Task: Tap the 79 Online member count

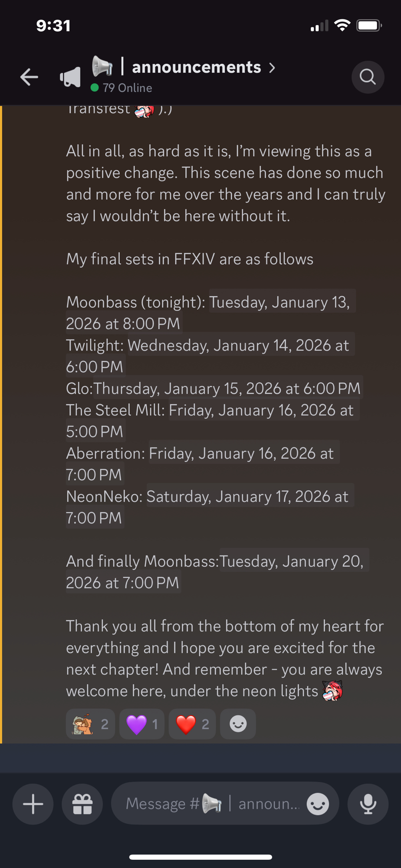Action: pyautogui.click(x=127, y=88)
